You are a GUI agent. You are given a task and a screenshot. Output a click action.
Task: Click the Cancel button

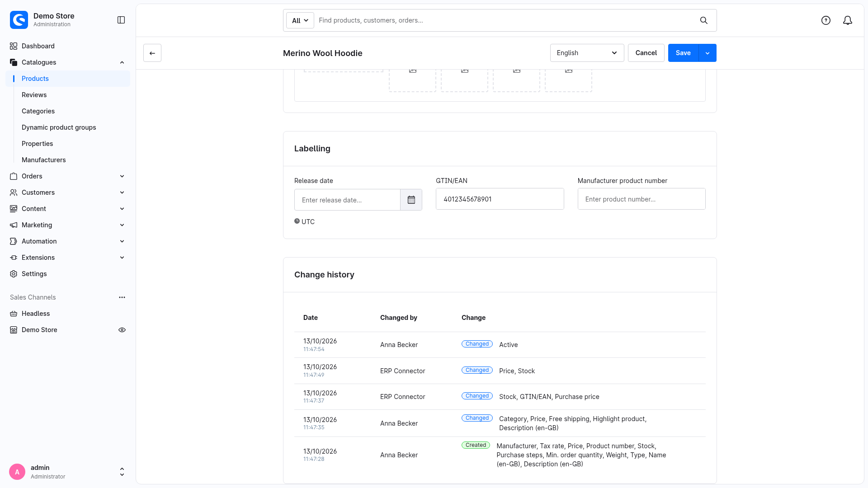(x=646, y=53)
